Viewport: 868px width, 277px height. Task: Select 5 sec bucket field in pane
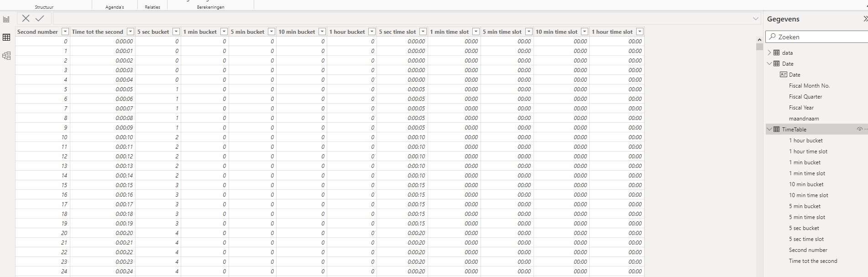click(804, 228)
